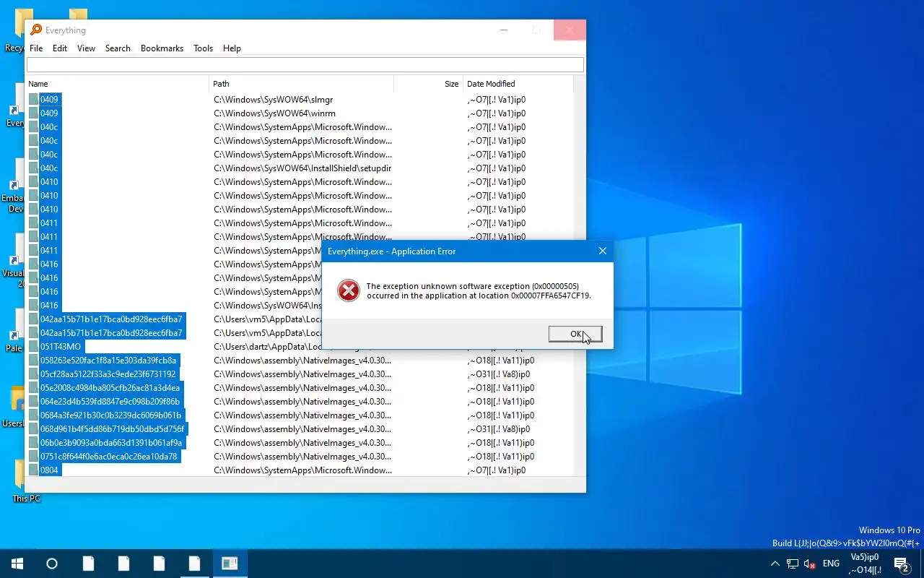Click the muted volume icon in tray
This screenshot has height=578, width=924.
click(x=810, y=564)
